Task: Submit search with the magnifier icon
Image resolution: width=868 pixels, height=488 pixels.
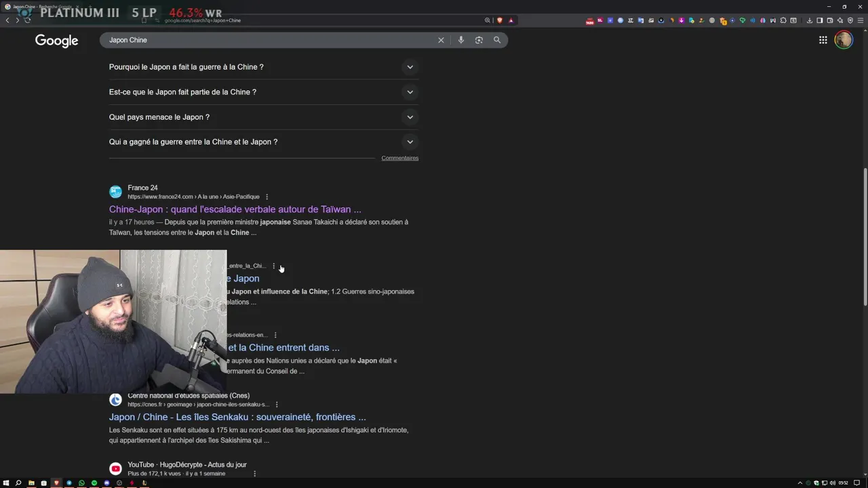Action: (497, 40)
